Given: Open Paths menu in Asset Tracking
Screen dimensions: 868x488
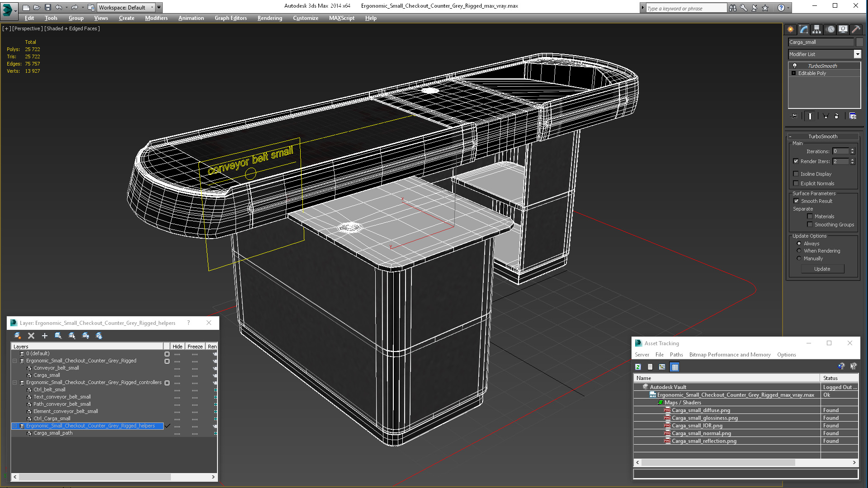Looking at the screenshot, I should pos(676,355).
